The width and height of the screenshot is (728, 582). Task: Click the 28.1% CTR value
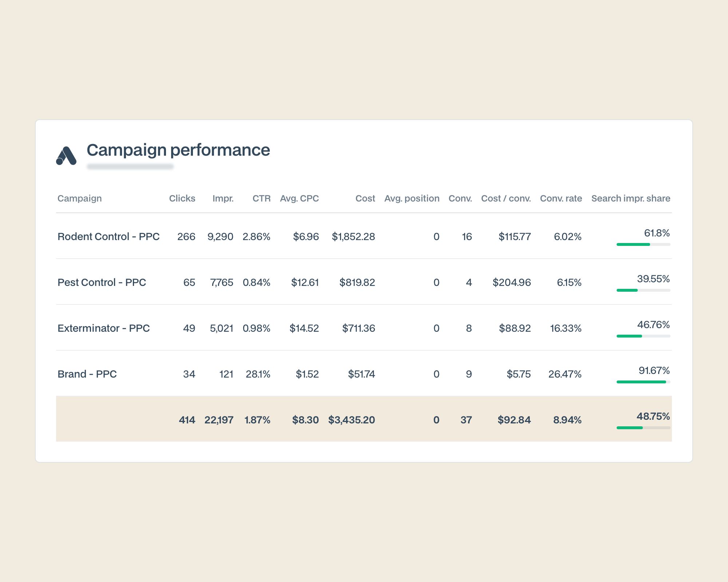[258, 374]
